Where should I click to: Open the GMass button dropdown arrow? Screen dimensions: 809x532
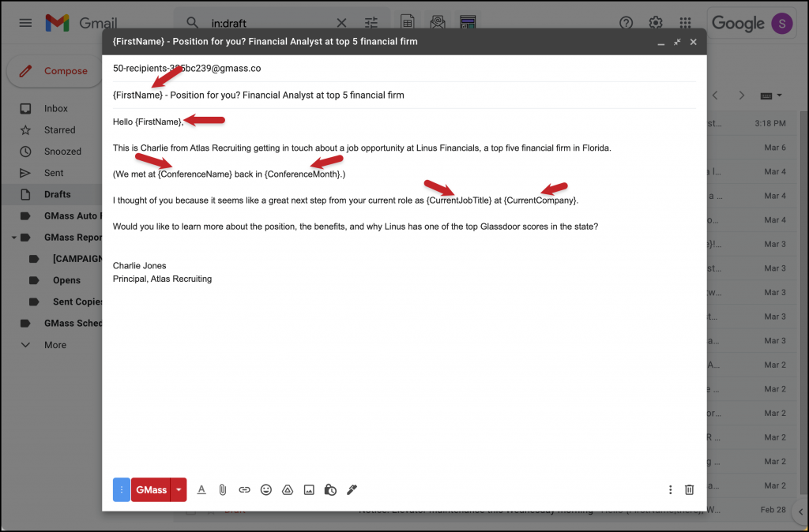178,489
